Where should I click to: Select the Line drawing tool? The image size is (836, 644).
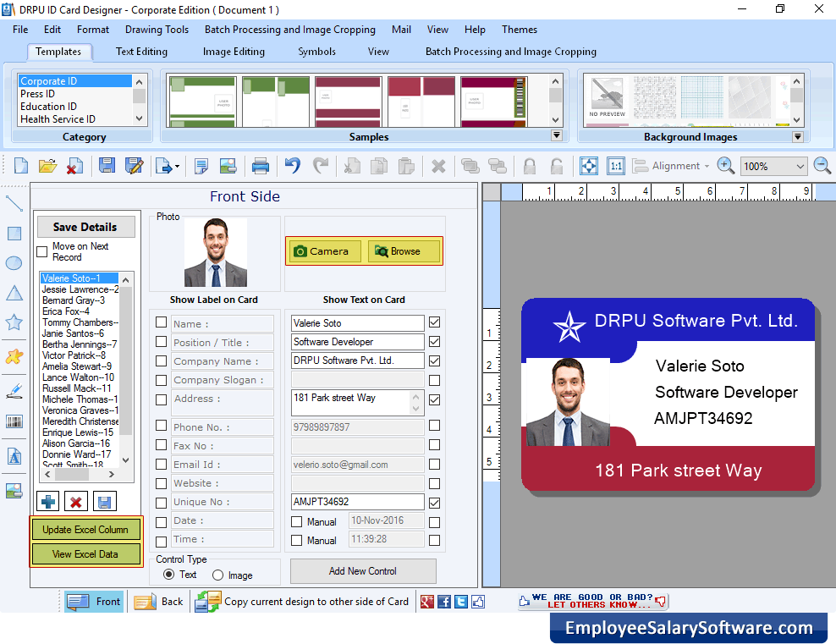[13, 204]
